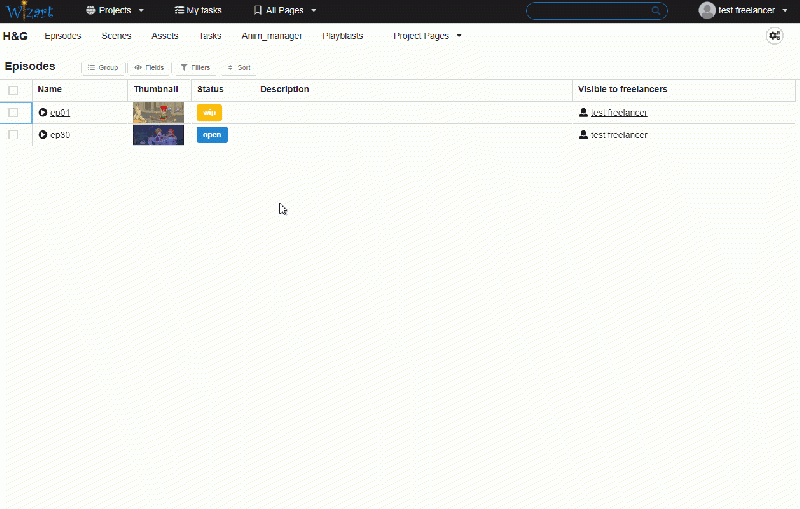The height and width of the screenshot is (509, 800).
Task: Click the yellow wip status badge
Action: click(x=209, y=113)
